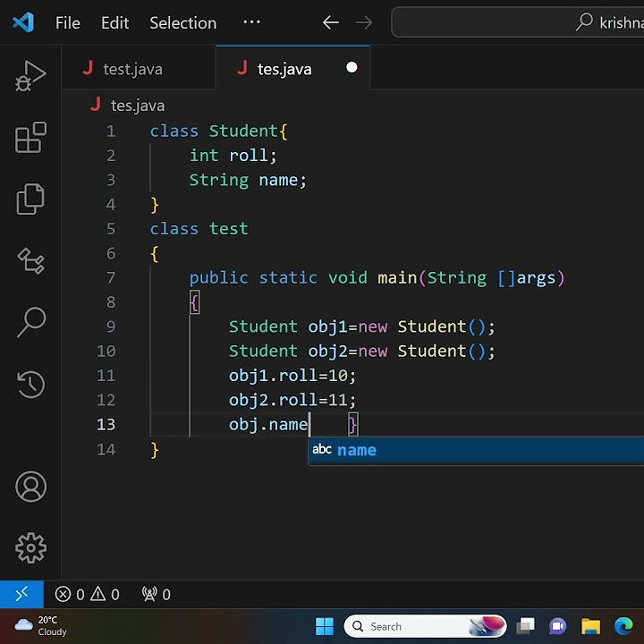Click 'obj1.roll=10;' on line 11
644x644 pixels.
pos(292,376)
